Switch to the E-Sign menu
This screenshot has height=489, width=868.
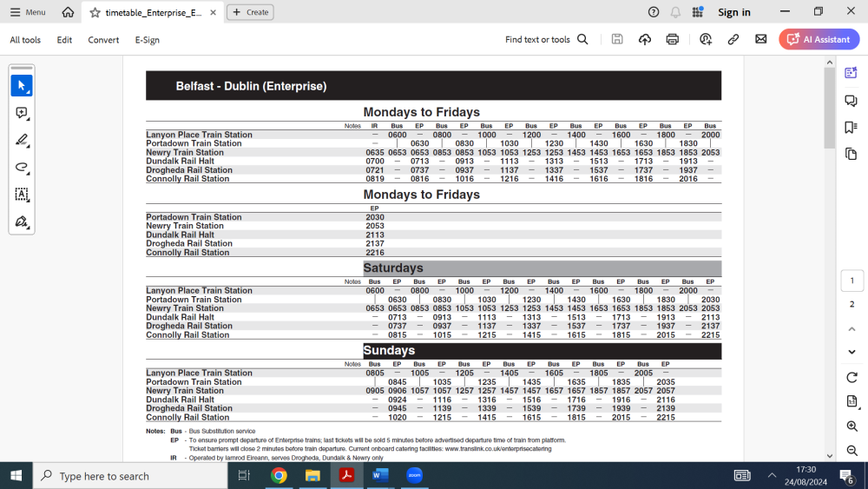(x=147, y=40)
